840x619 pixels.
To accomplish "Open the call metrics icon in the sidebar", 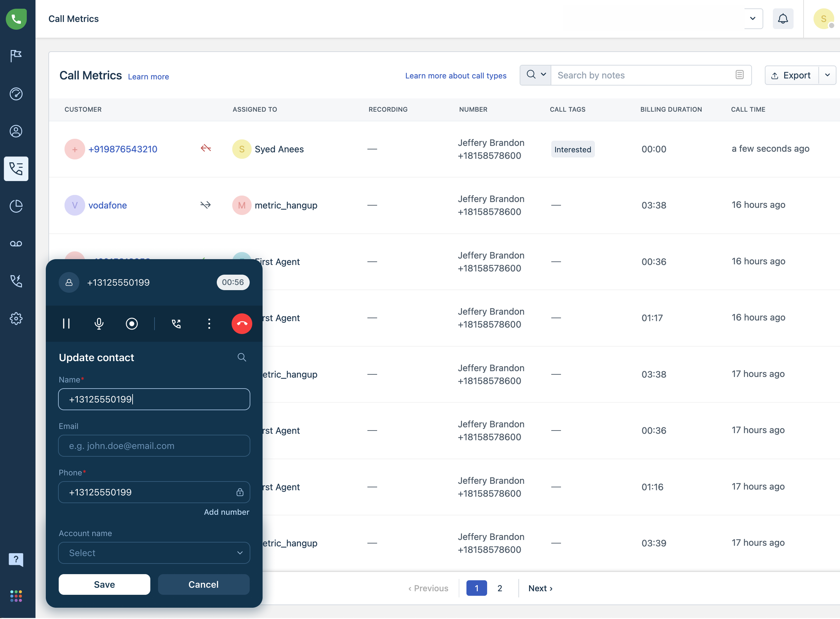I will point(16,168).
